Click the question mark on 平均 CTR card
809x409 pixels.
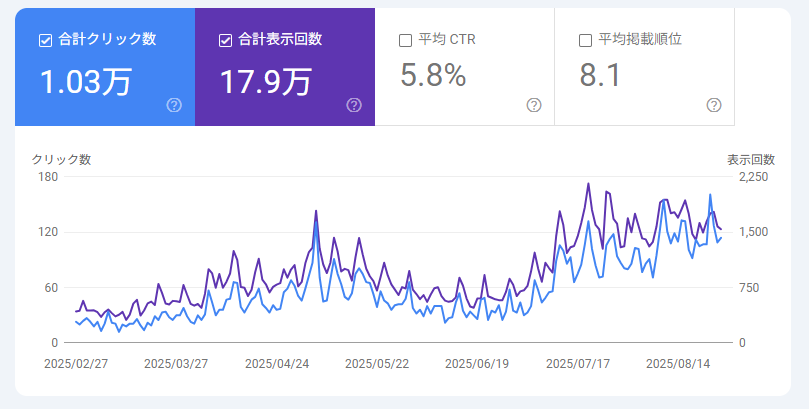[x=534, y=105]
